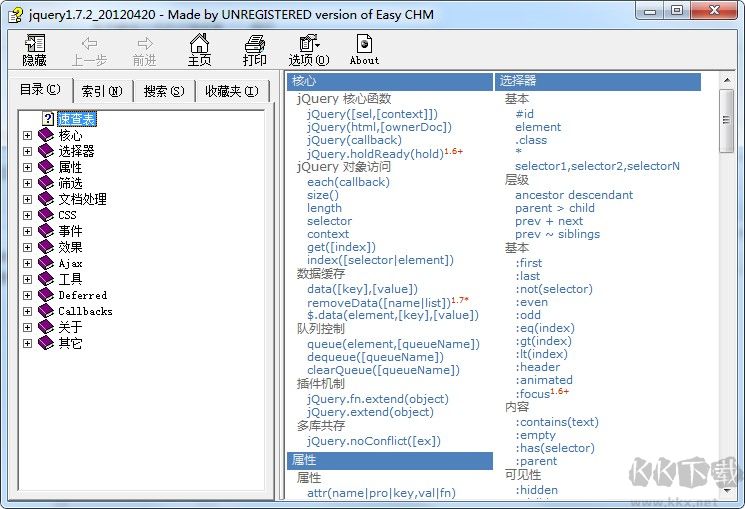Go to 主页 (Home) via toolbar icon

(x=200, y=49)
